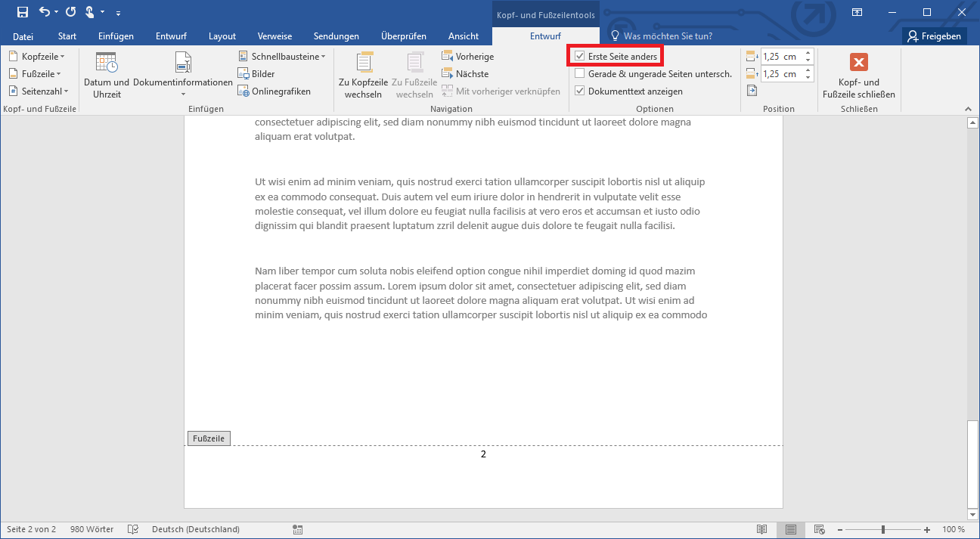Insert Bilder from file
The image size is (980, 539).
click(256, 74)
